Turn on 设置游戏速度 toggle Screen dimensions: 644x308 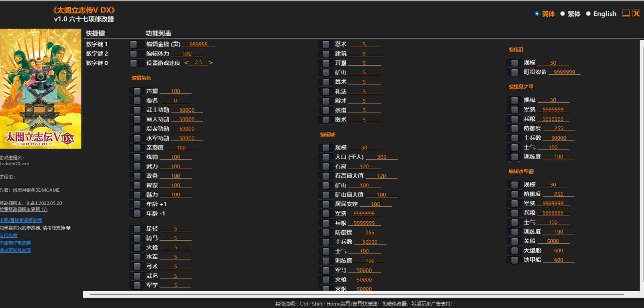(x=136, y=63)
